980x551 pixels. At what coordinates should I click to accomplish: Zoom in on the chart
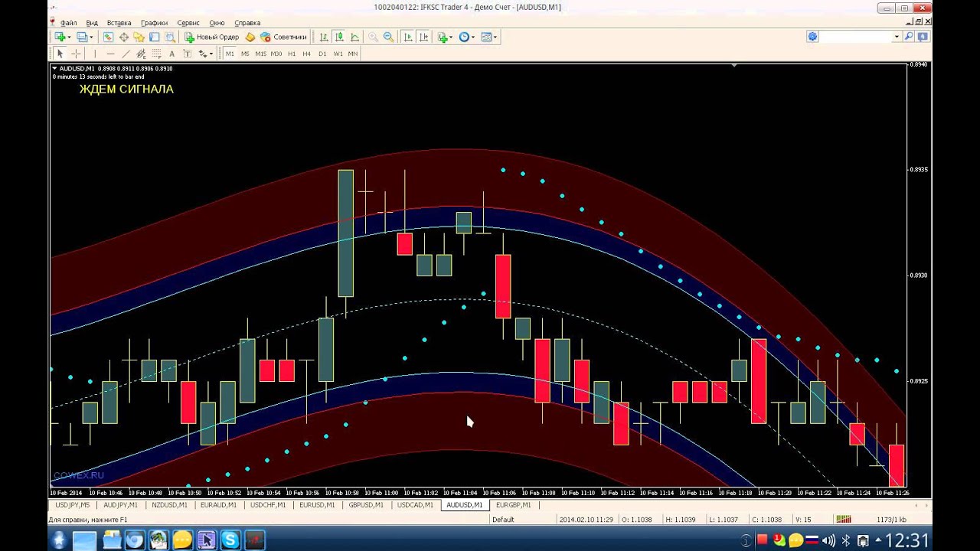click(x=373, y=37)
